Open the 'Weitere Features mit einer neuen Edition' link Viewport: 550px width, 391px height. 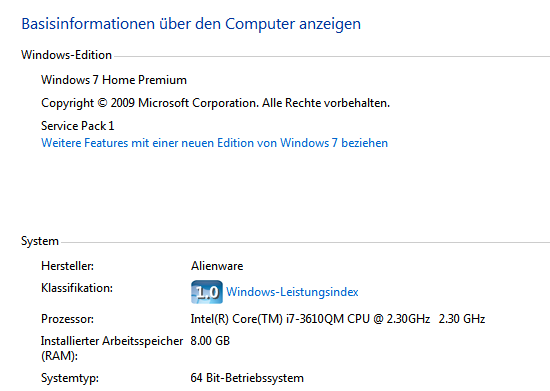[214, 143]
